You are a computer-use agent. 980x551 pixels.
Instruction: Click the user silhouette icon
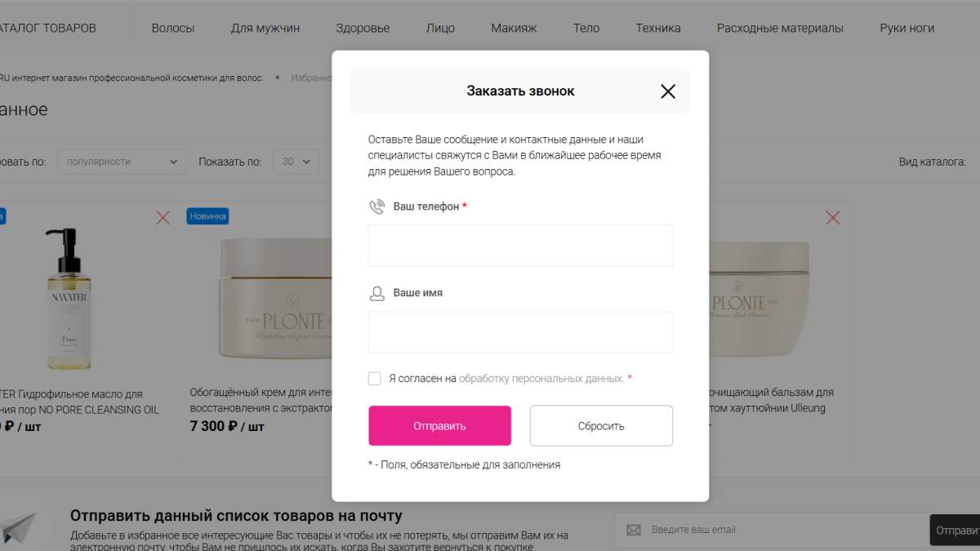click(376, 293)
